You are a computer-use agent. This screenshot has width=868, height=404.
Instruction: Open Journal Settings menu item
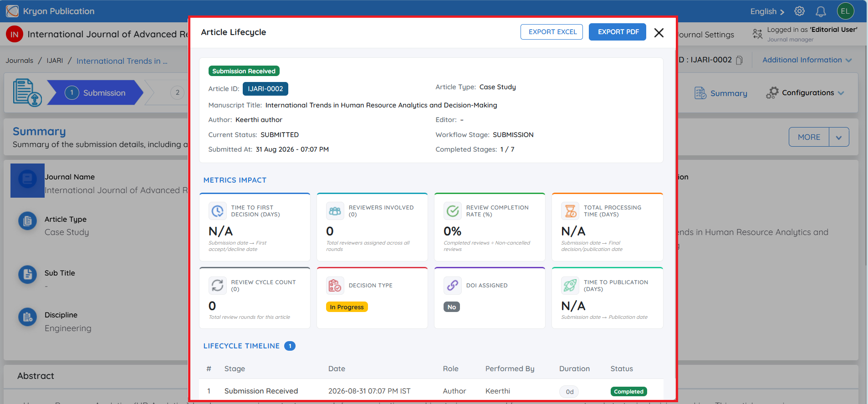[706, 35]
